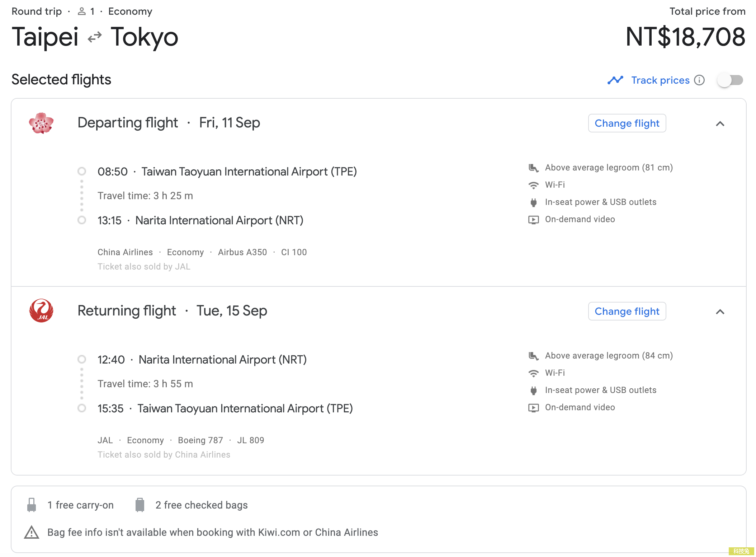Click the Wi-Fi icon in returning flight
Screen dimensions: 756x557
pyautogui.click(x=534, y=373)
